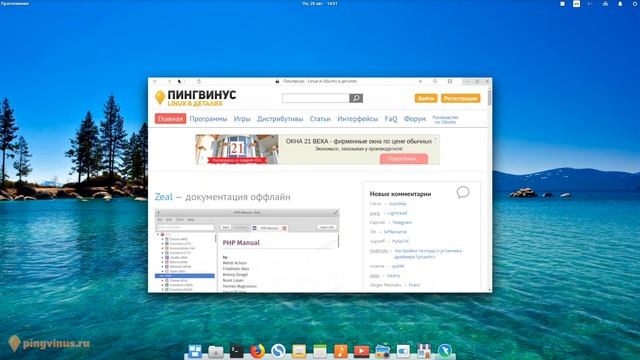Open the Статьи navigation item
Screen dimensions: 640x360
[x=320, y=119]
